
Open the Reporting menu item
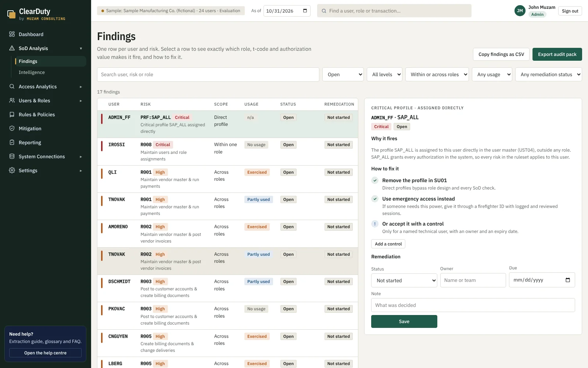point(46,142)
